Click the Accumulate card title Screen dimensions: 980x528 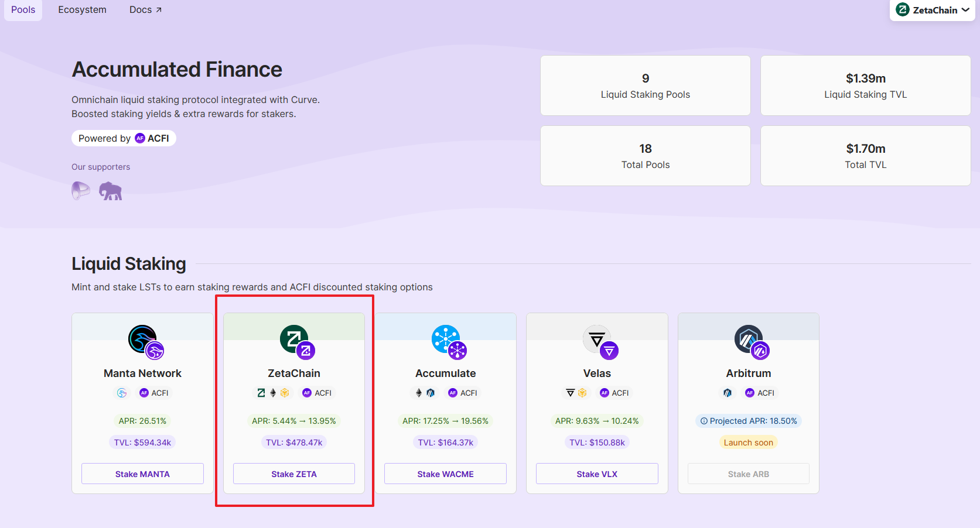(445, 373)
